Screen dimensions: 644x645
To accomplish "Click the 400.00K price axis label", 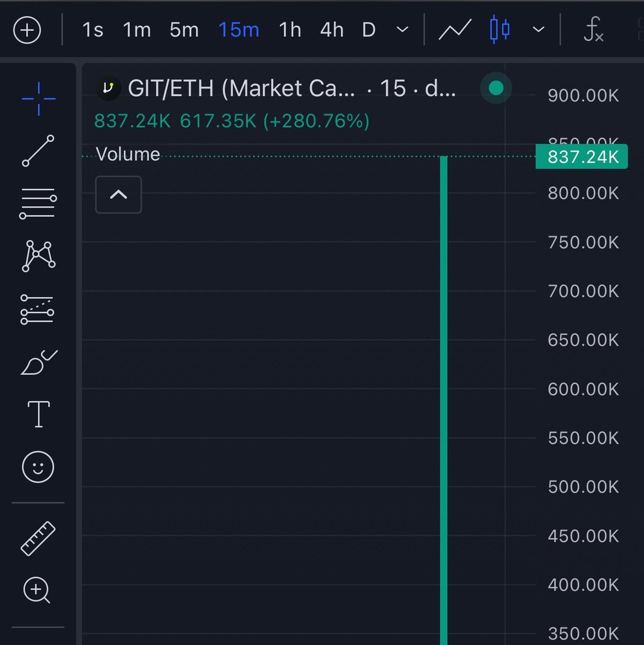I will point(584,585).
